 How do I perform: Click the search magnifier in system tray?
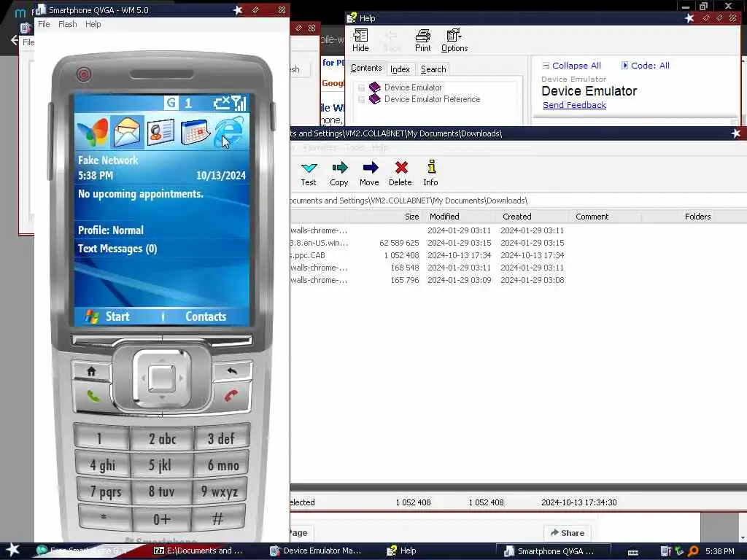[x=693, y=551]
